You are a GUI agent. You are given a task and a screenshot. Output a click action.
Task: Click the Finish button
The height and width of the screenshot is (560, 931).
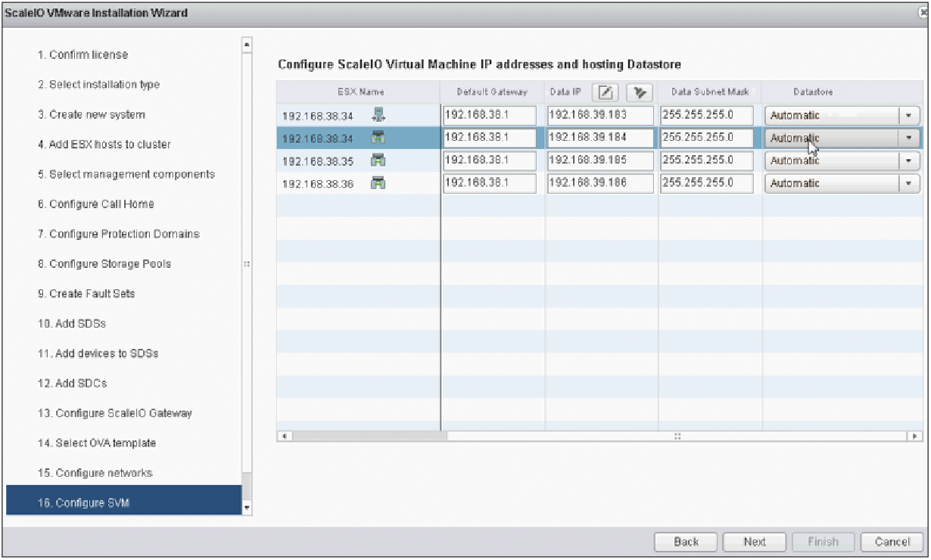point(823,542)
